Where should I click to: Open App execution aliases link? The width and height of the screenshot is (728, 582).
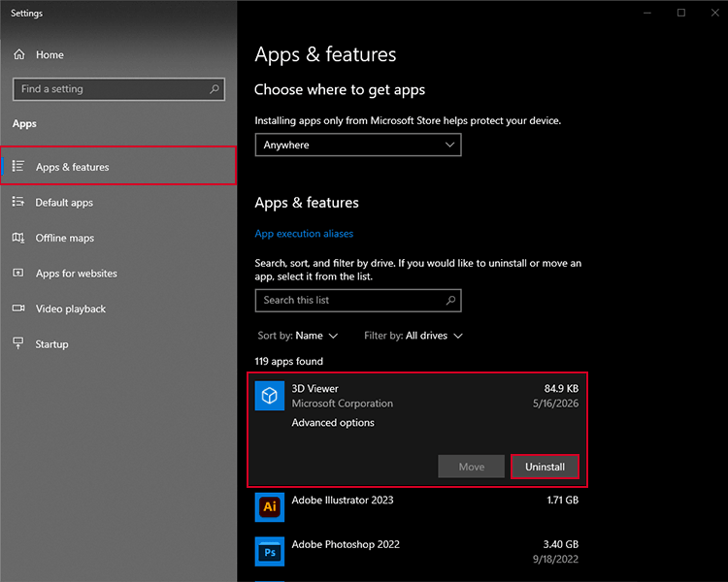[x=304, y=234]
